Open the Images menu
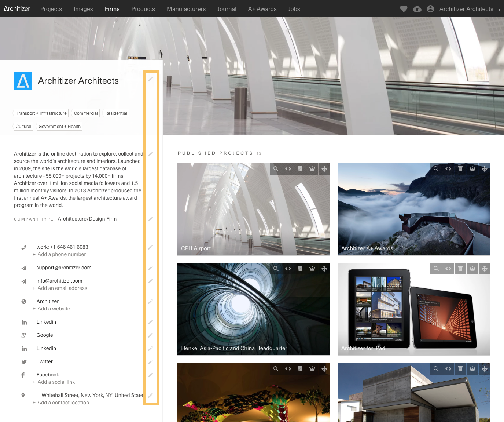The height and width of the screenshot is (422, 504). [83, 9]
